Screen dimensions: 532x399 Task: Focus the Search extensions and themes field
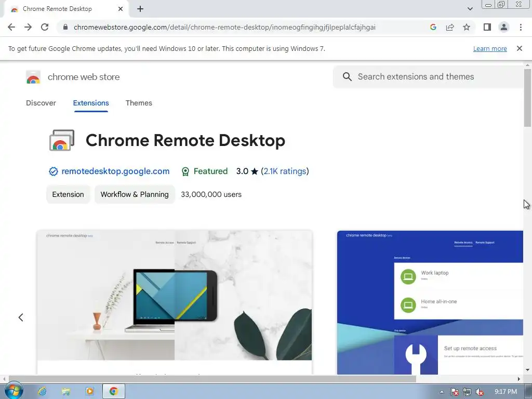429,77
